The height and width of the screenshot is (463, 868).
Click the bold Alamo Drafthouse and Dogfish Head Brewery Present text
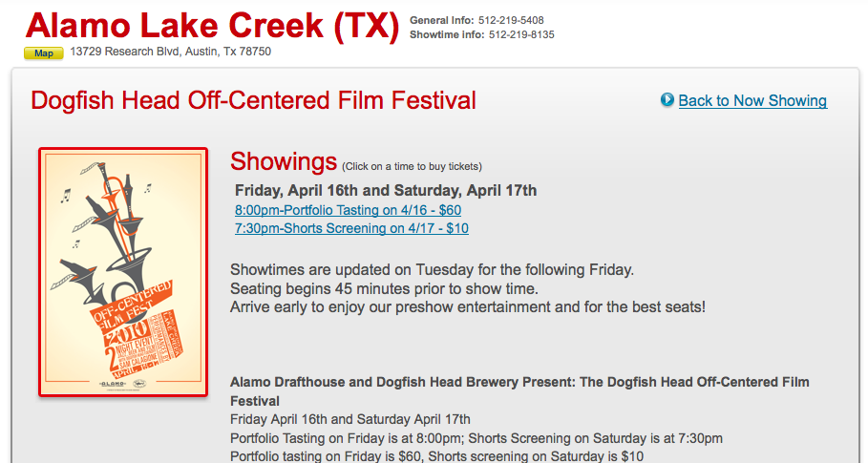[519, 391]
